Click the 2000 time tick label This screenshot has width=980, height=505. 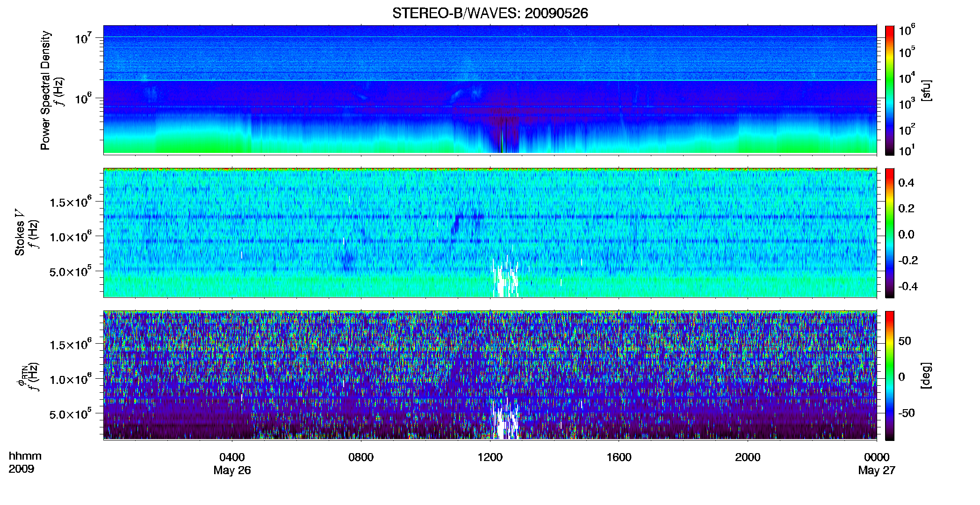point(748,457)
